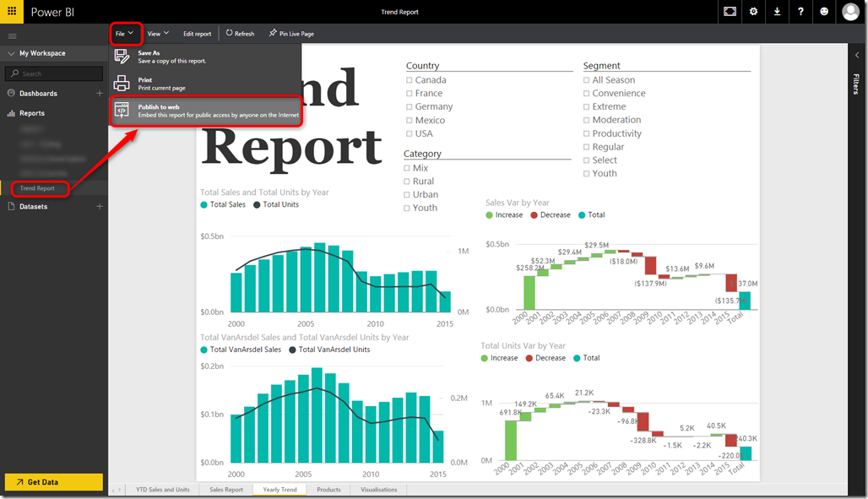This screenshot has width=868, height=499.
Task: Open the app launcher waffle icon
Action: [x=12, y=12]
